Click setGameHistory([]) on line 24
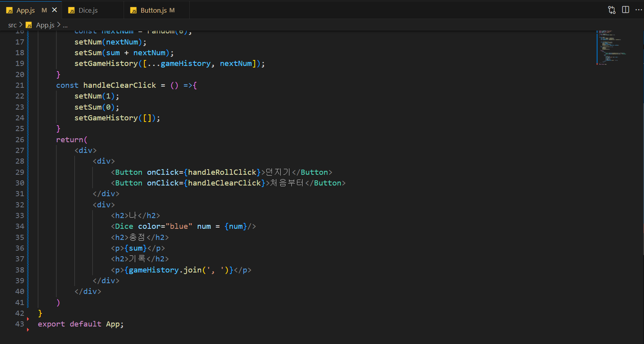 [117, 118]
